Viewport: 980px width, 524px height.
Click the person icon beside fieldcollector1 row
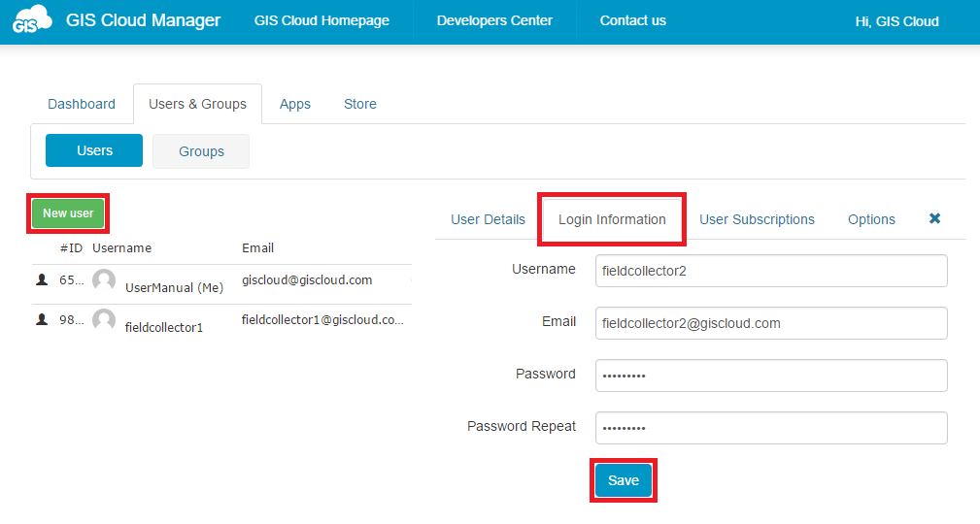pyautogui.click(x=42, y=320)
